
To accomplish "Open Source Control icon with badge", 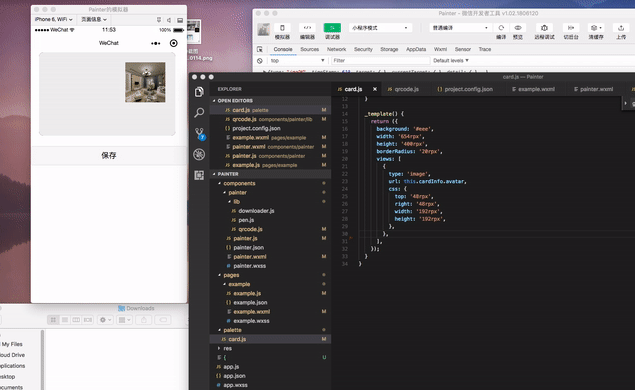I will (199, 134).
